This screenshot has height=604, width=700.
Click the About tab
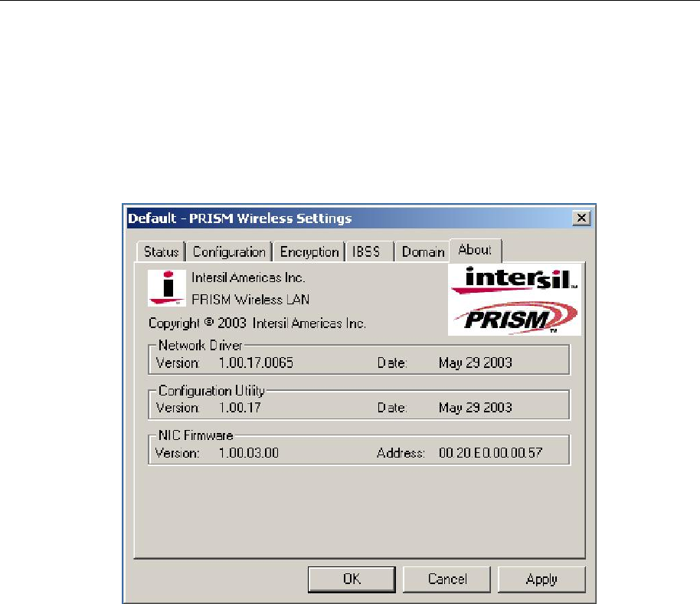click(x=475, y=250)
